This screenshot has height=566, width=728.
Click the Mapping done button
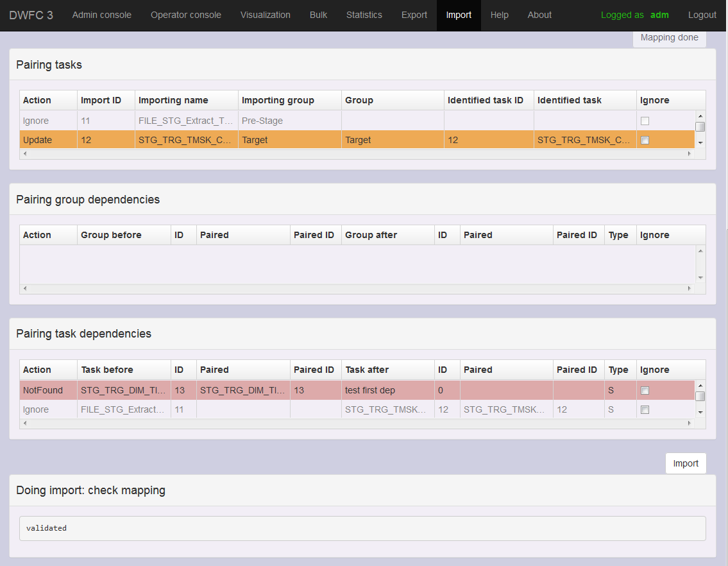(x=670, y=38)
